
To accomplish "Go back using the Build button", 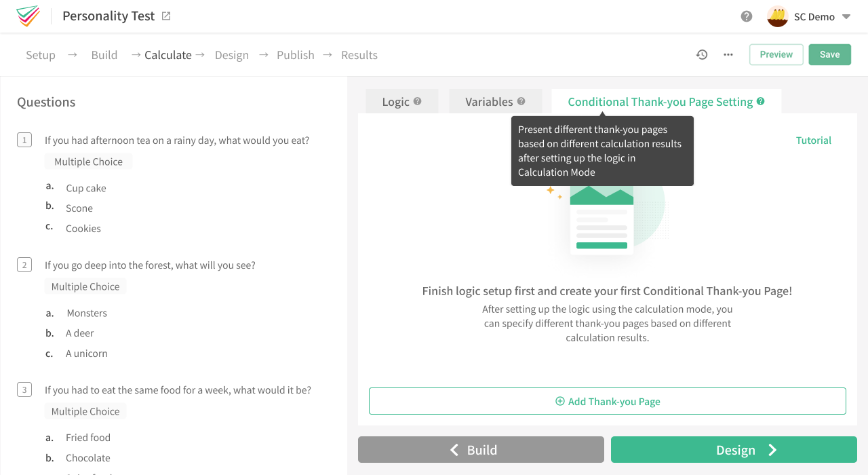I will click(x=480, y=449).
